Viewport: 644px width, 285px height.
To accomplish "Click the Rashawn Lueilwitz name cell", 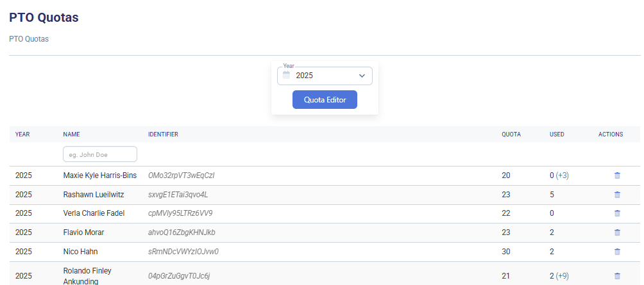I will tap(94, 194).
